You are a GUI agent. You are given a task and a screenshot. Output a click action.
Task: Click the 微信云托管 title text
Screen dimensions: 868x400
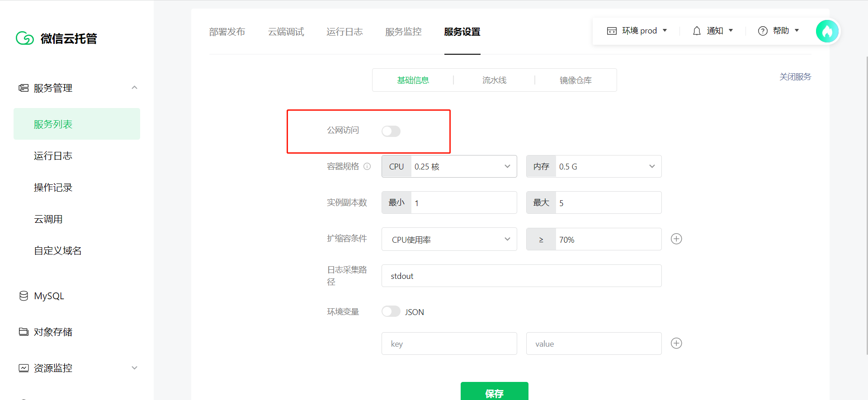[x=69, y=38]
